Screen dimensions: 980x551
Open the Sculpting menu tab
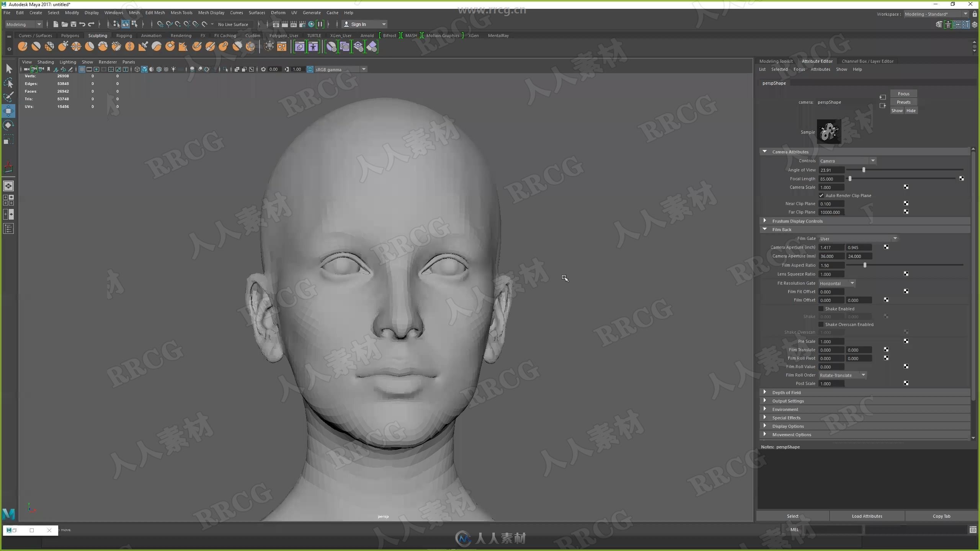pos(97,35)
